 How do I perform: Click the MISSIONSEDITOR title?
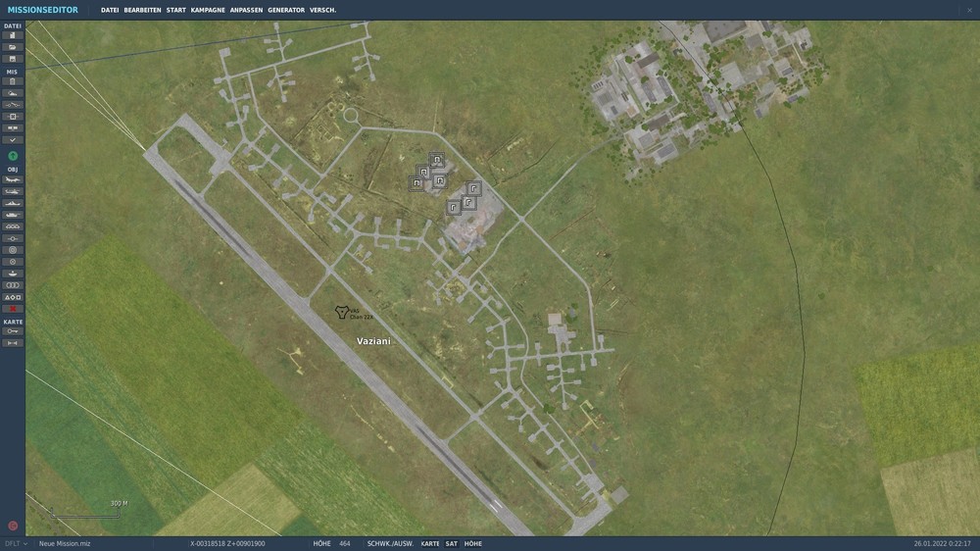click(42, 10)
